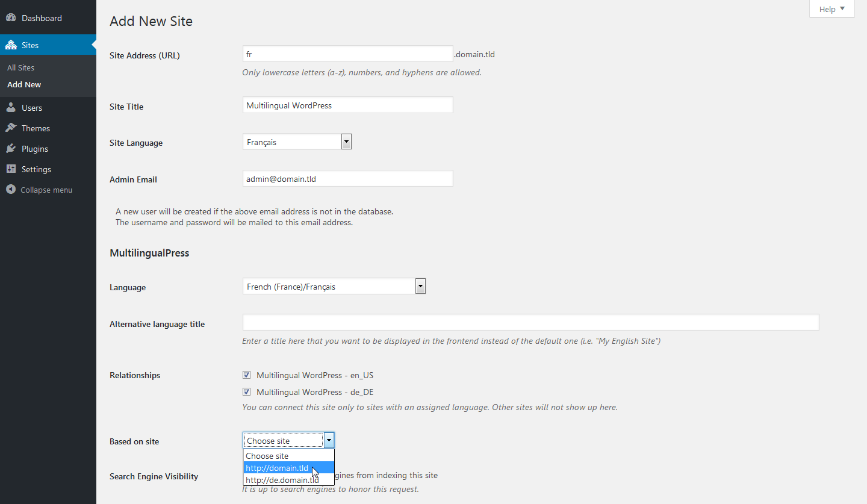The image size is (867, 504).
Task: Edit the Admin Email field
Action: (347, 178)
